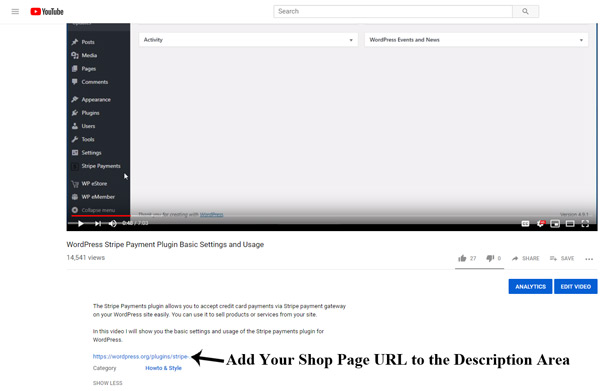The width and height of the screenshot is (600, 391).
Task: Click the 14,541 views count
Action: pos(86,258)
